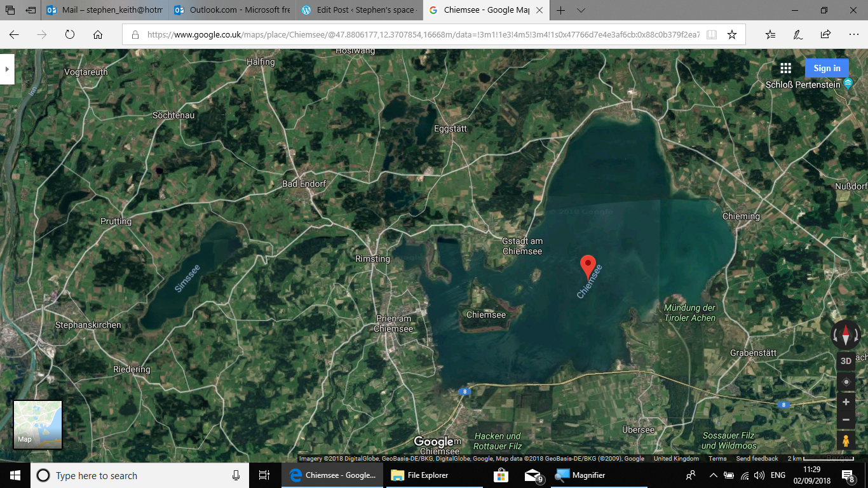Click the Mündung der Tiroler Achen label
Image resolution: width=868 pixels, height=488 pixels.
click(689, 313)
